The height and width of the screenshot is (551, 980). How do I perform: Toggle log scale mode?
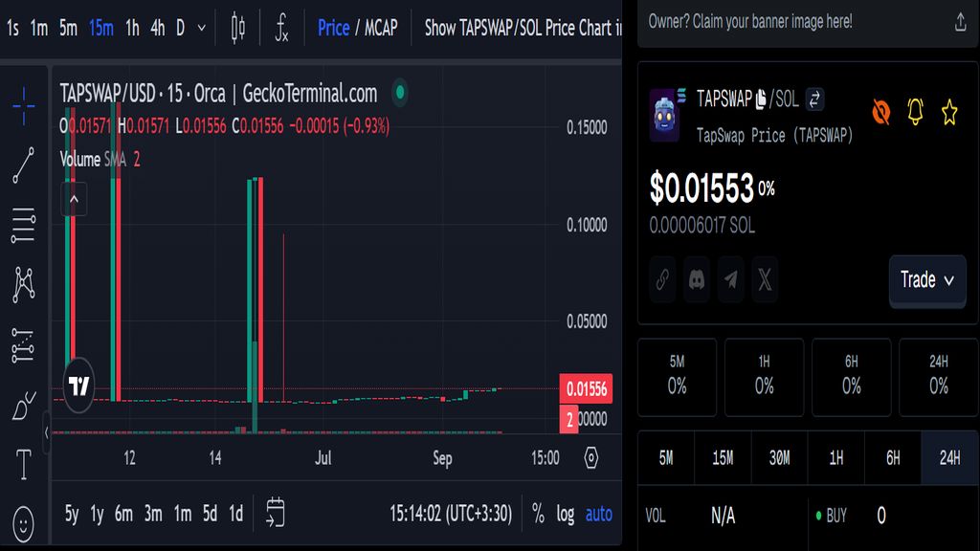tap(565, 514)
